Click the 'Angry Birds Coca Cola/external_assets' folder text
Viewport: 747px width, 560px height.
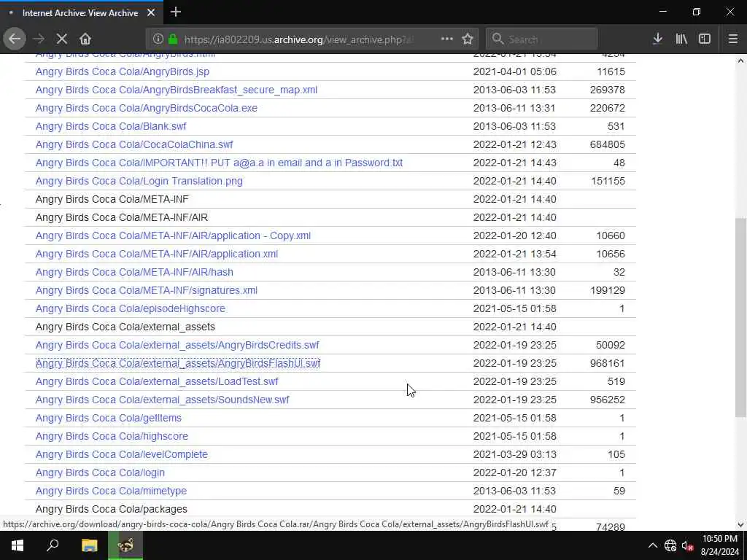click(125, 327)
